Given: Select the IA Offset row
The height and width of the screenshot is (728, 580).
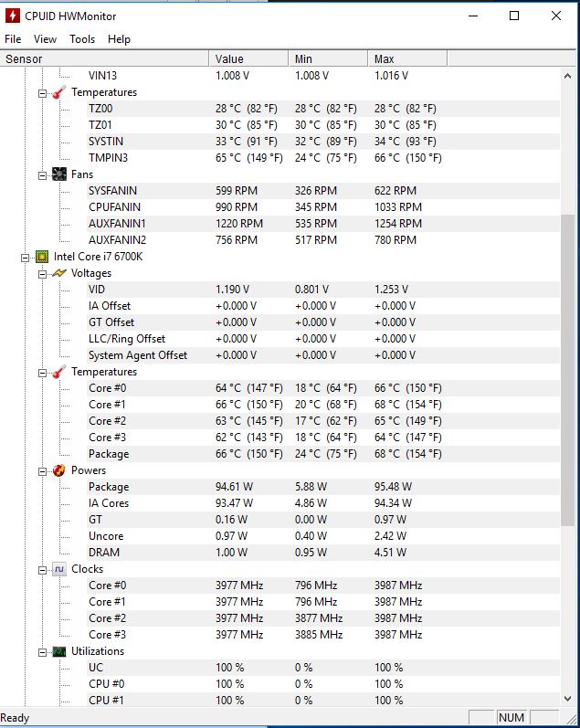Looking at the screenshot, I should [323, 306].
